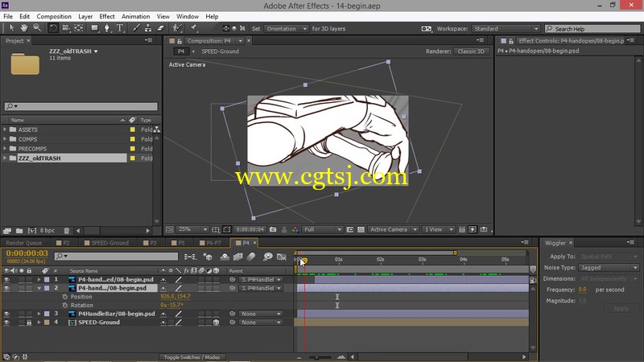Toggle Position stopwatch for layer 2
The height and width of the screenshot is (362, 644).
coord(65,296)
